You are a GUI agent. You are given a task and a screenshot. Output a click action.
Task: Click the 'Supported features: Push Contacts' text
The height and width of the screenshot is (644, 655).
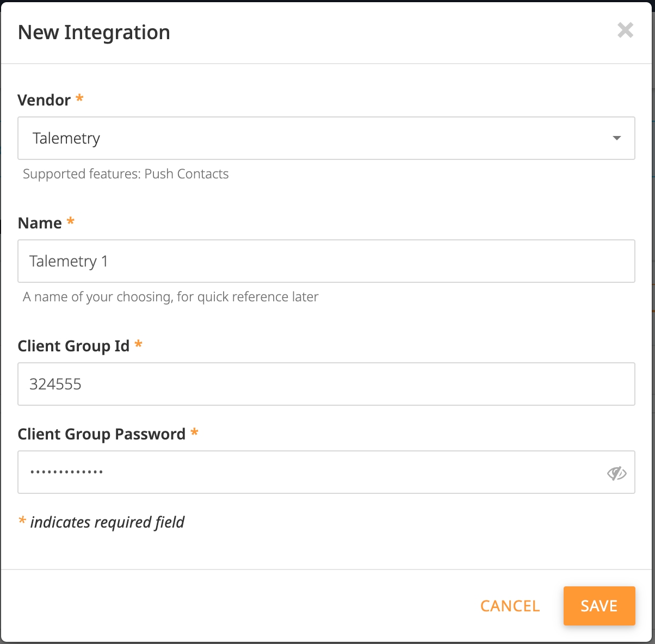click(x=126, y=174)
